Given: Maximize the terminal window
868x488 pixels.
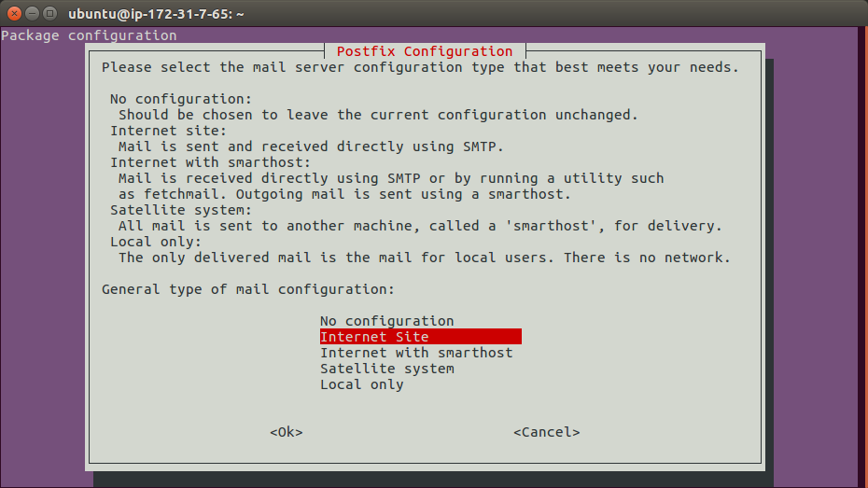Looking at the screenshot, I should pos(49,13).
